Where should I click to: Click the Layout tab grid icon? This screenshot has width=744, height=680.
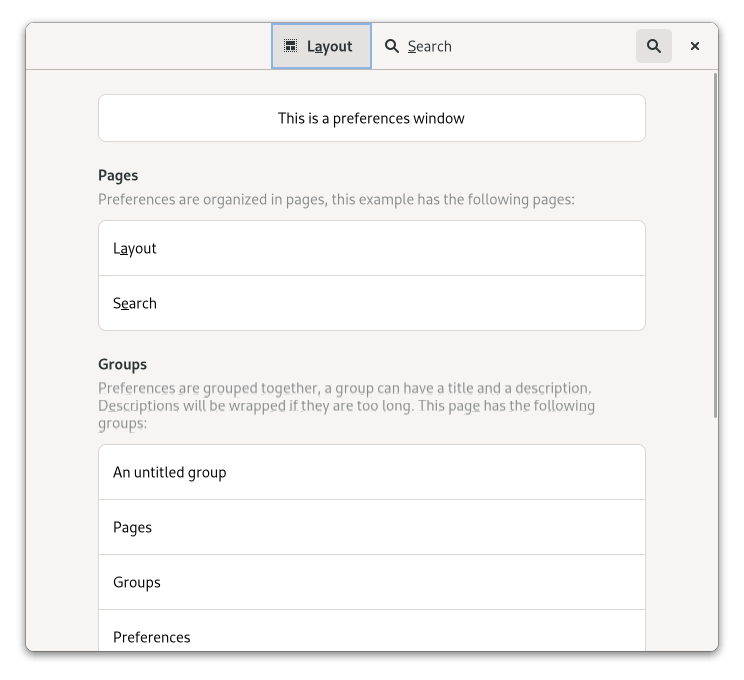290,46
